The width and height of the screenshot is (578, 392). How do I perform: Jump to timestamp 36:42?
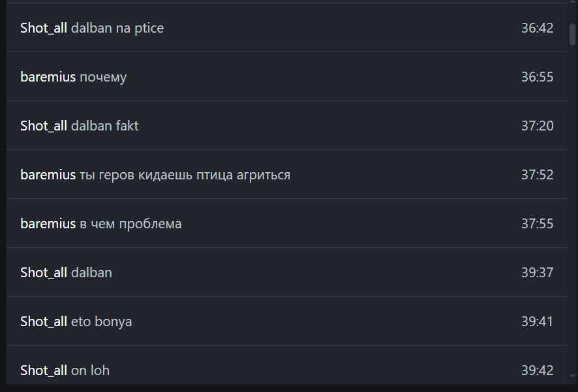pyautogui.click(x=537, y=28)
